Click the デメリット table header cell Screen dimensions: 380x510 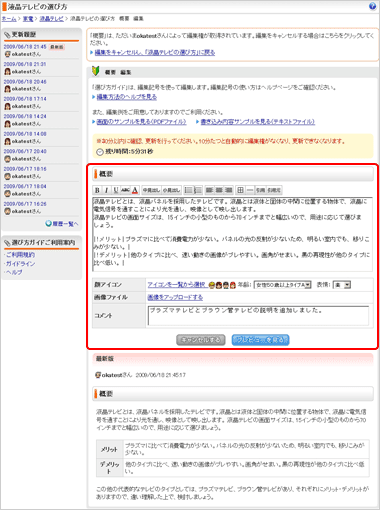[x=109, y=468]
